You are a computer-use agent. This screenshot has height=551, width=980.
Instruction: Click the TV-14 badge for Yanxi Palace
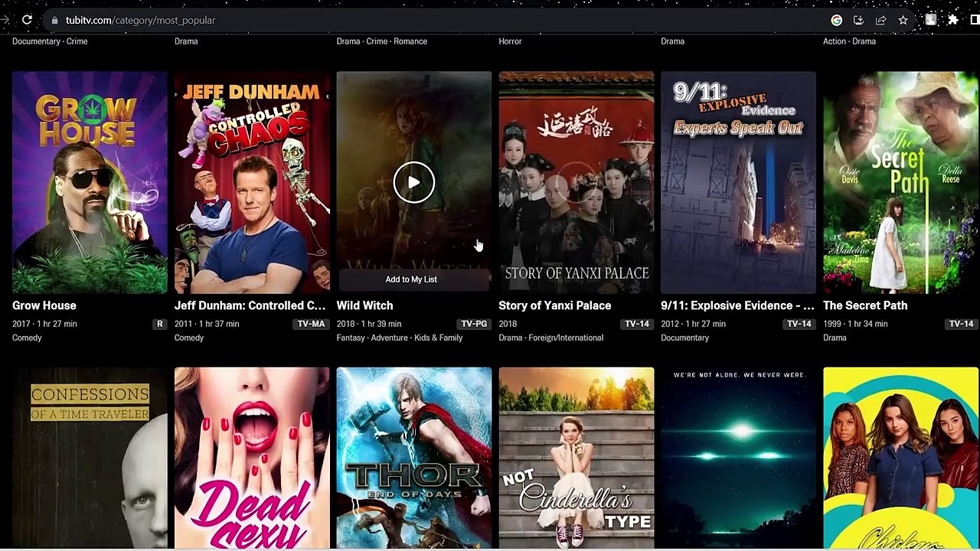tap(637, 324)
